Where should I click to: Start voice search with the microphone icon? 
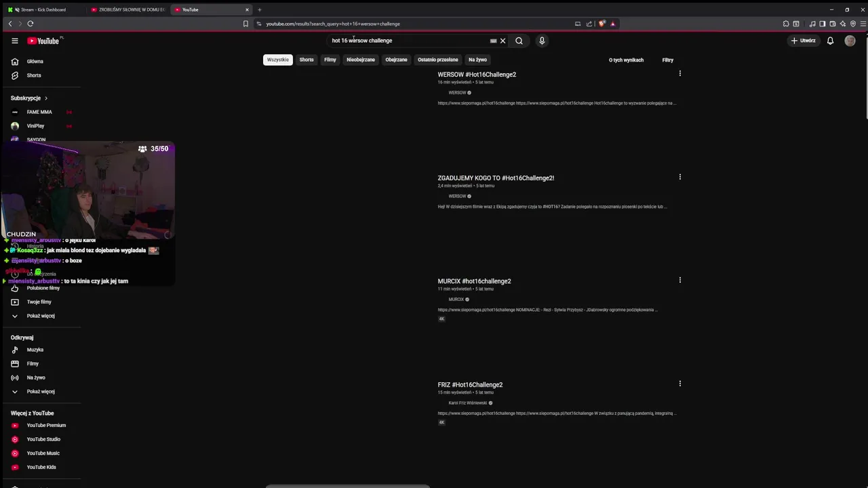542,41
